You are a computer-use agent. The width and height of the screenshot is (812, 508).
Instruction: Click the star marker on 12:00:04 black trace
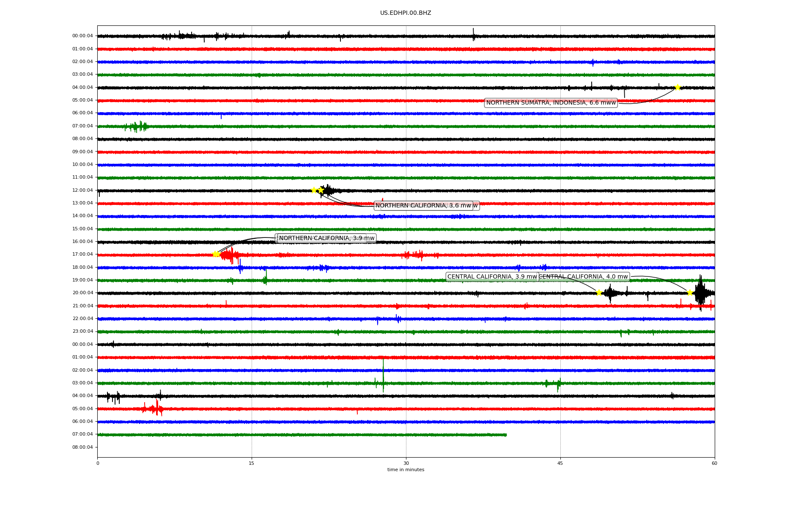[x=314, y=190]
